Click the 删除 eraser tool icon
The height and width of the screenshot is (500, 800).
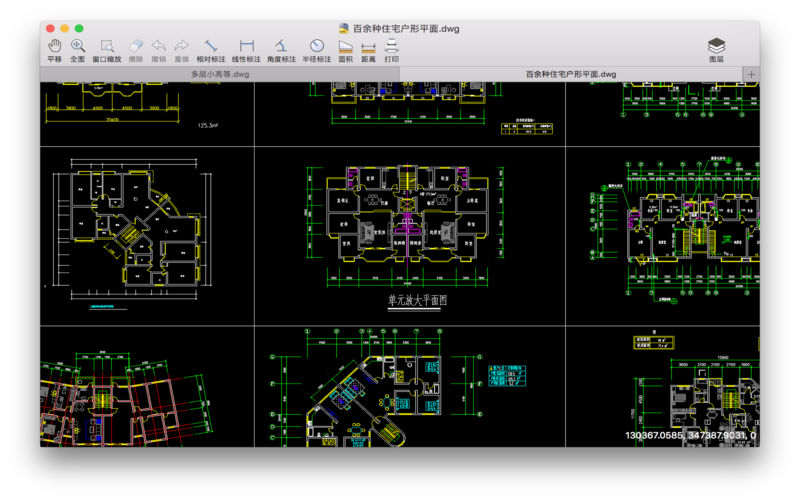pos(136,51)
